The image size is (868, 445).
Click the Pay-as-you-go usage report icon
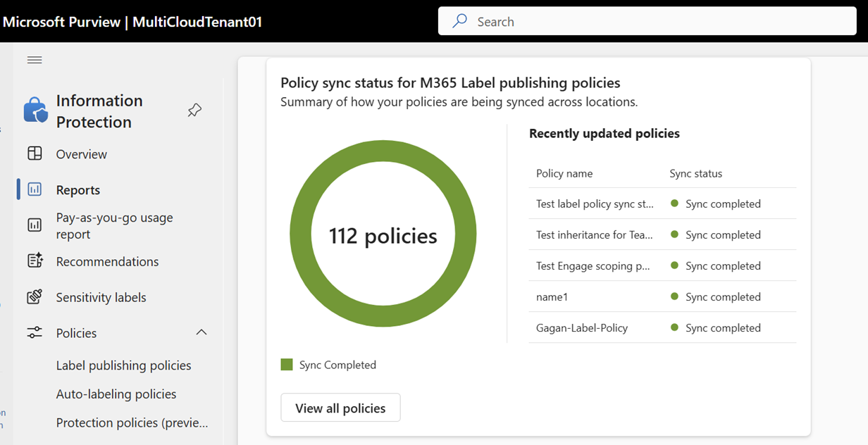35,225
